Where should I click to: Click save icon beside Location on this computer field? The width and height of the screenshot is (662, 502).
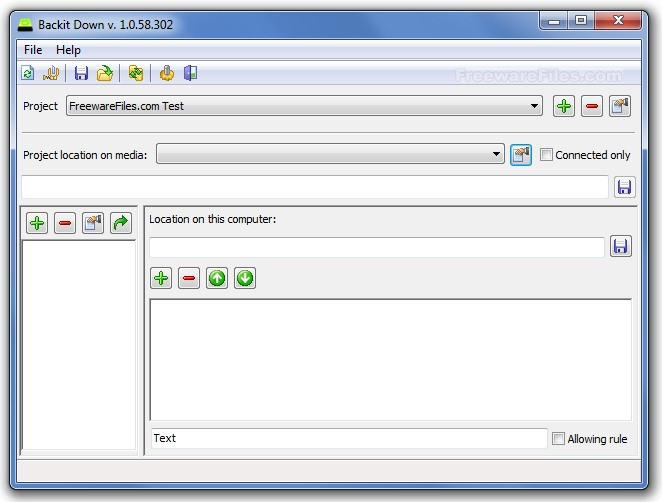[621, 246]
